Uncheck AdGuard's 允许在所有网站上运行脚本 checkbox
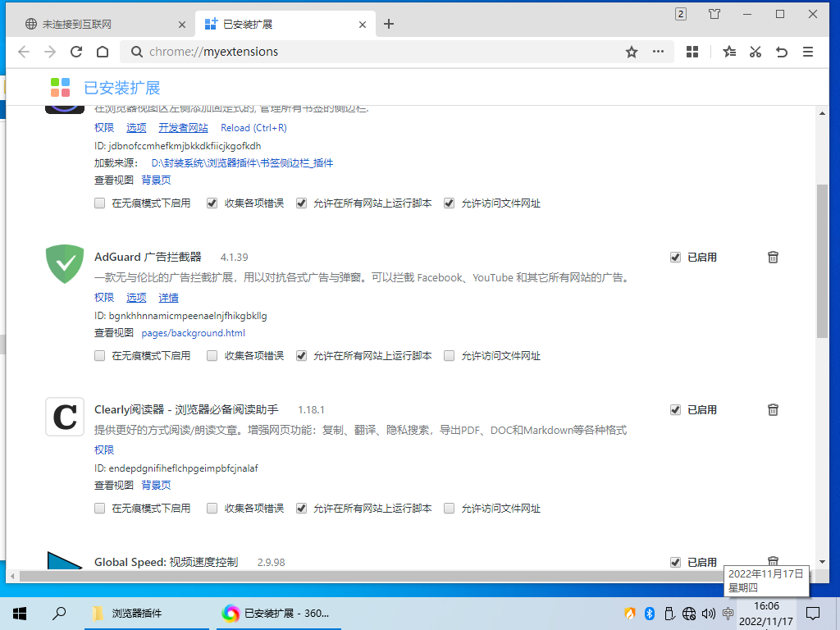 click(x=302, y=356)
